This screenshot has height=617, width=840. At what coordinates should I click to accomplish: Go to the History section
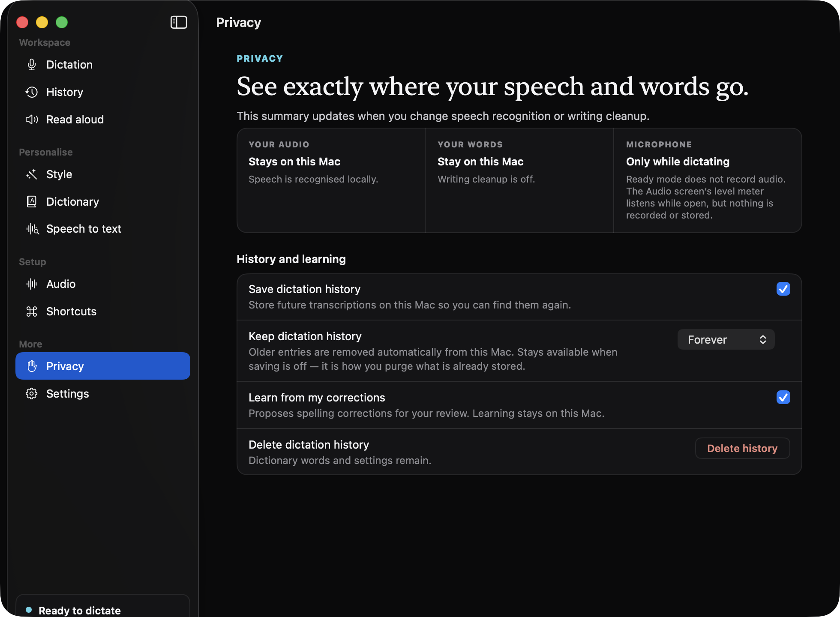[x=103, y=92]
